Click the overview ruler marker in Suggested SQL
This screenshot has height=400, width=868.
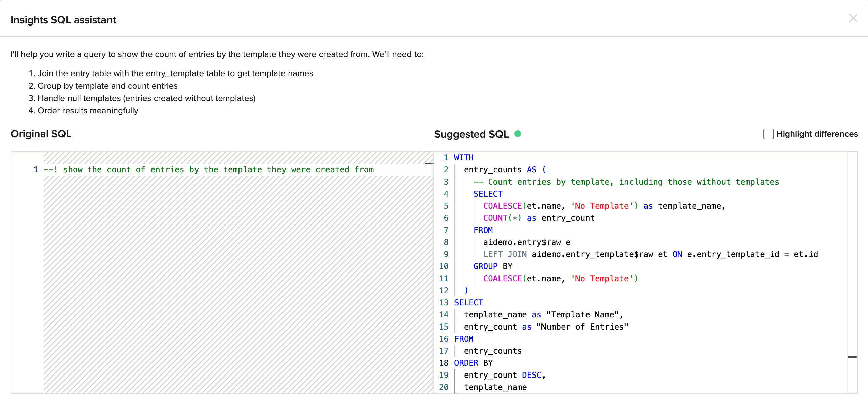pyautogui.click(x=852, y=357)
